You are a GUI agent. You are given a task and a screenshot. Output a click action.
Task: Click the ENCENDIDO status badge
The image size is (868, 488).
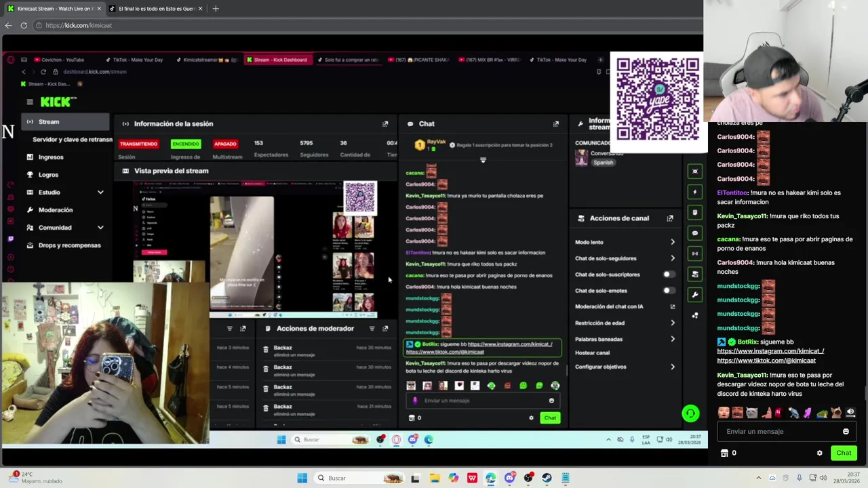(x=186, y=144)
